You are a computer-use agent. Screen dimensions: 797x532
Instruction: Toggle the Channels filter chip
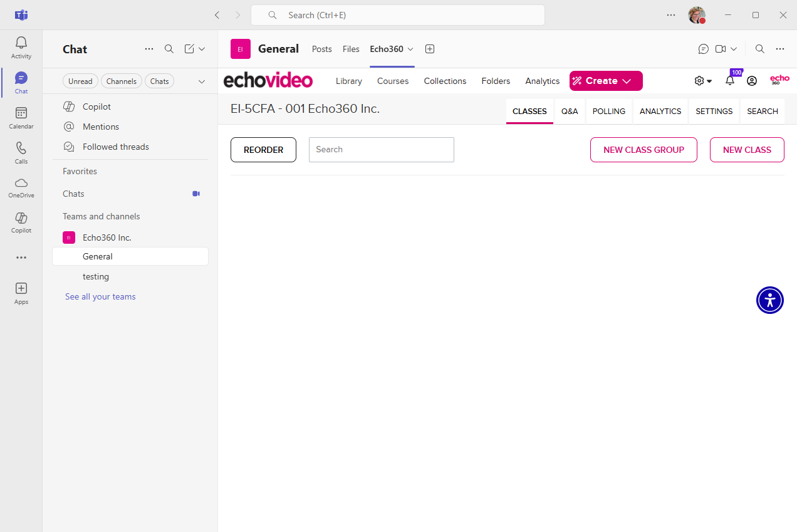click(122, 81)
